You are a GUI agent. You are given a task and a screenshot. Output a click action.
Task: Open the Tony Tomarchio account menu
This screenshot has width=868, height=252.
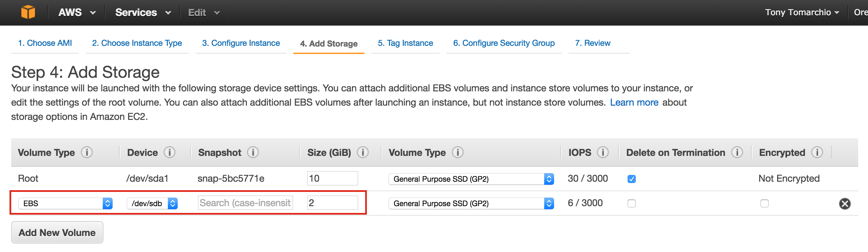click(802, 13)
